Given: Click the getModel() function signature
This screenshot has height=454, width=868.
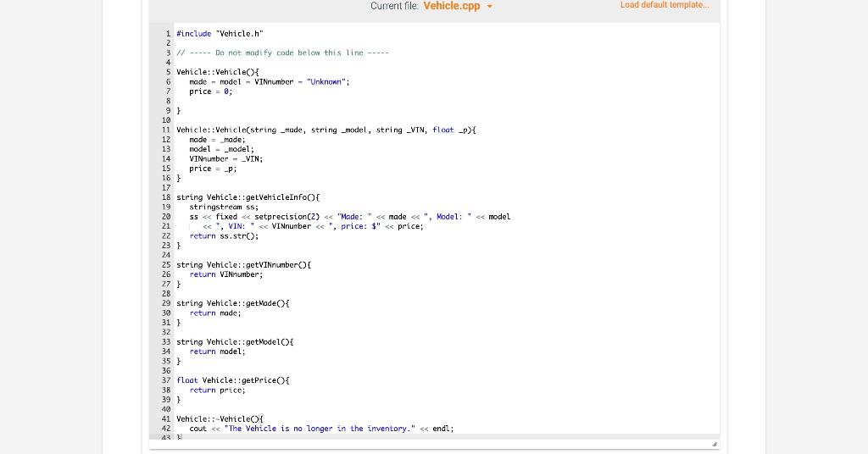Looking at the screenshot, I should [235, 342].
